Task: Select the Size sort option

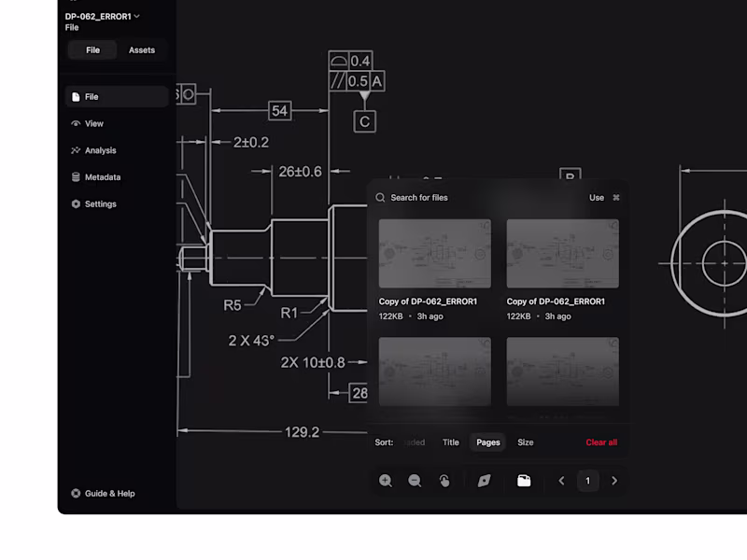Action: coord(525,442)
